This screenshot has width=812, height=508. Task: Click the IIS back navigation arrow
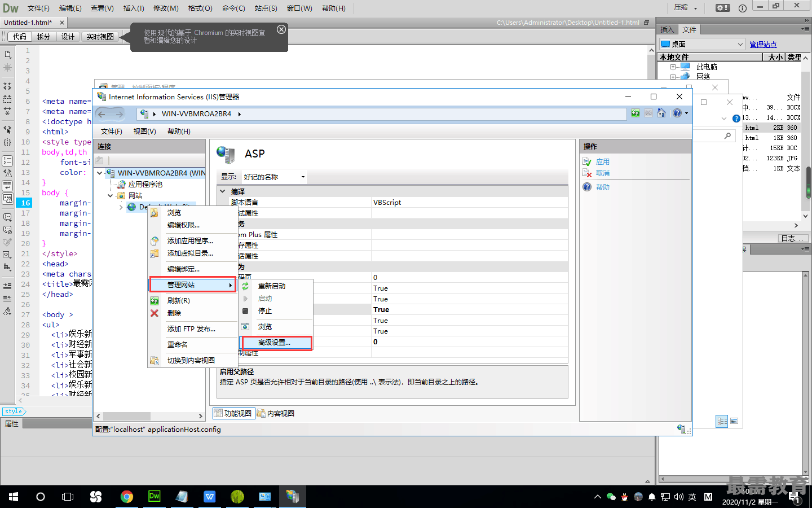pos(102,114)
